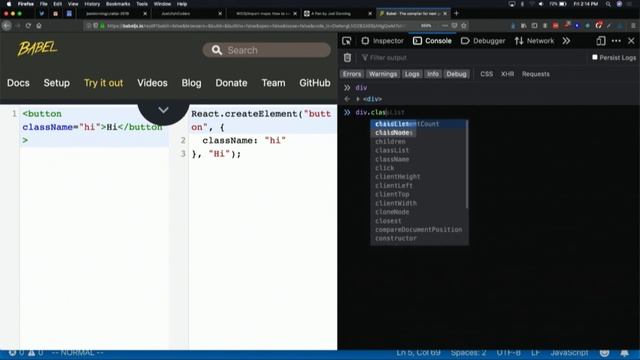Toggle the Warnings filter

click(383, 74)
